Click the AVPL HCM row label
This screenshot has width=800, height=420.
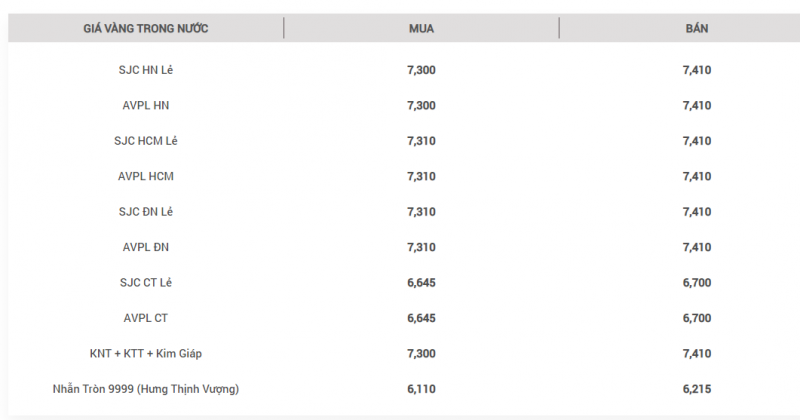pyautogui.click(x=146, y=176)
